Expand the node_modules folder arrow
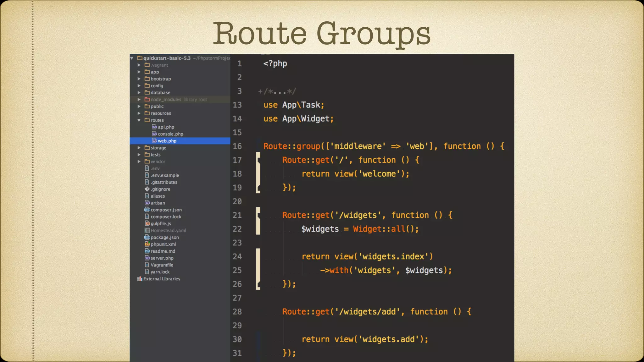 (139, 100)
